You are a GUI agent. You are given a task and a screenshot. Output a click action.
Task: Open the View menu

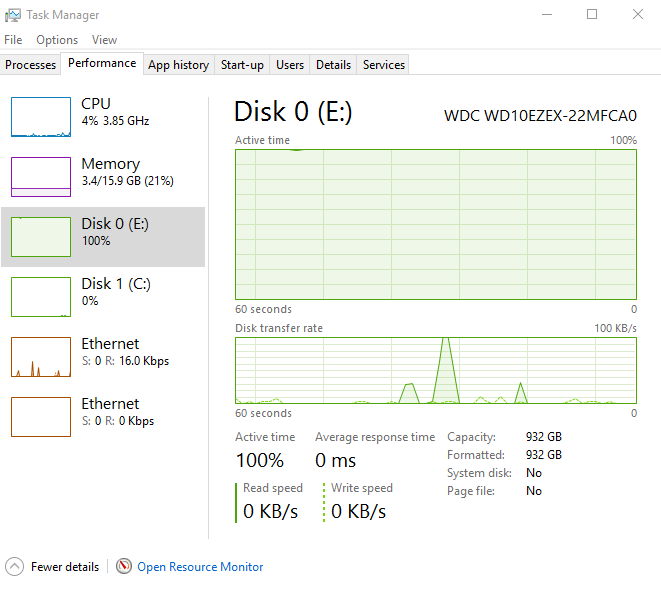tap(104, 40)
